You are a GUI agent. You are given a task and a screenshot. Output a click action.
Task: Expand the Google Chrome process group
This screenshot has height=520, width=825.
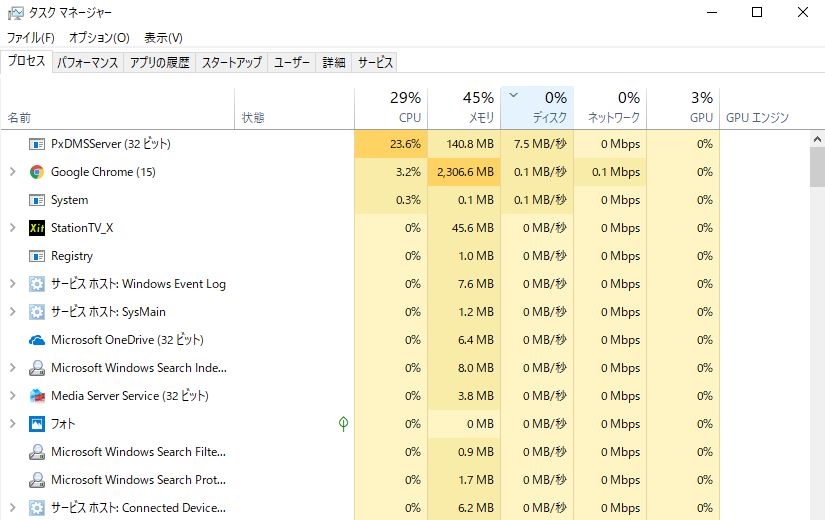point(12,172)
